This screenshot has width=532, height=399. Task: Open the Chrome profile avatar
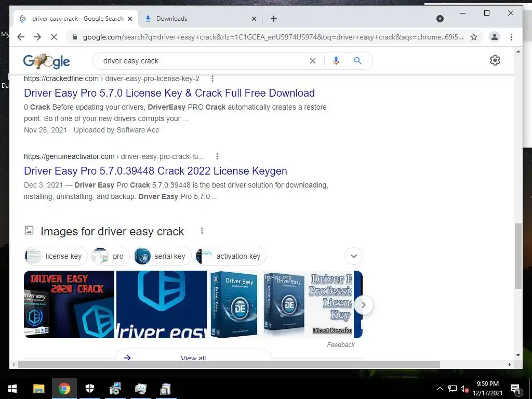(x=495, y=37)
